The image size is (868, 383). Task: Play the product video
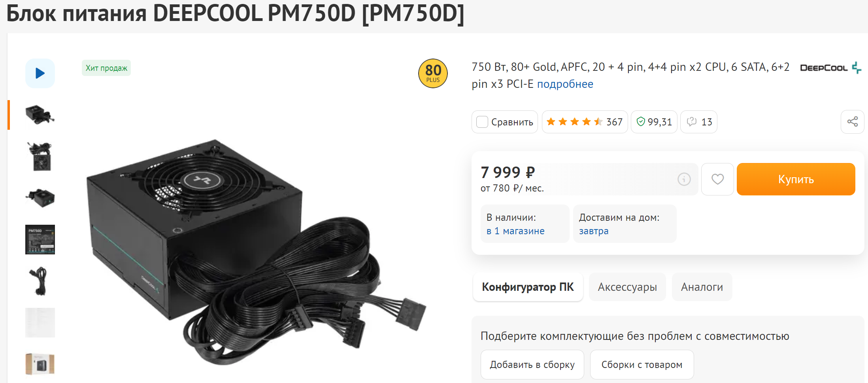(40, 73)
